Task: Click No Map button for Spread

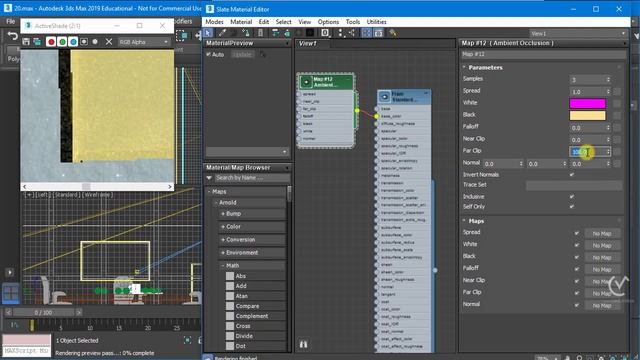Action: pyautogui.click(x=602, y=233)
